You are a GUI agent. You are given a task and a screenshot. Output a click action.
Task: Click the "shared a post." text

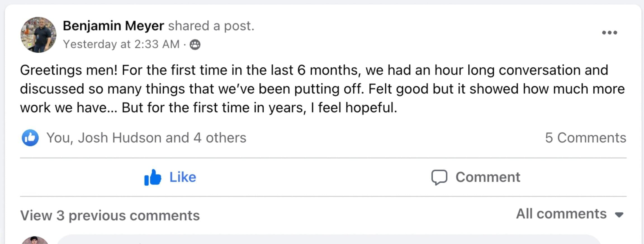(211, 26)
